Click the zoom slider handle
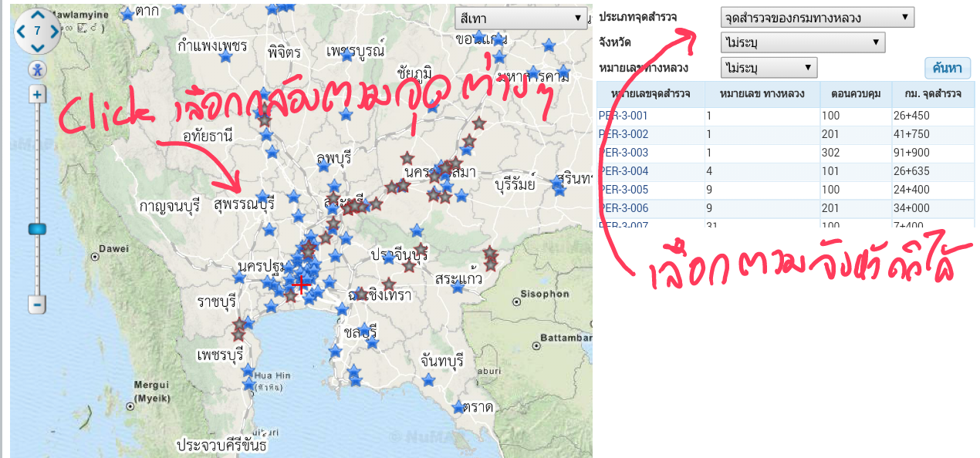This screenshot has width=980, height=458. [x=37, y=229]
